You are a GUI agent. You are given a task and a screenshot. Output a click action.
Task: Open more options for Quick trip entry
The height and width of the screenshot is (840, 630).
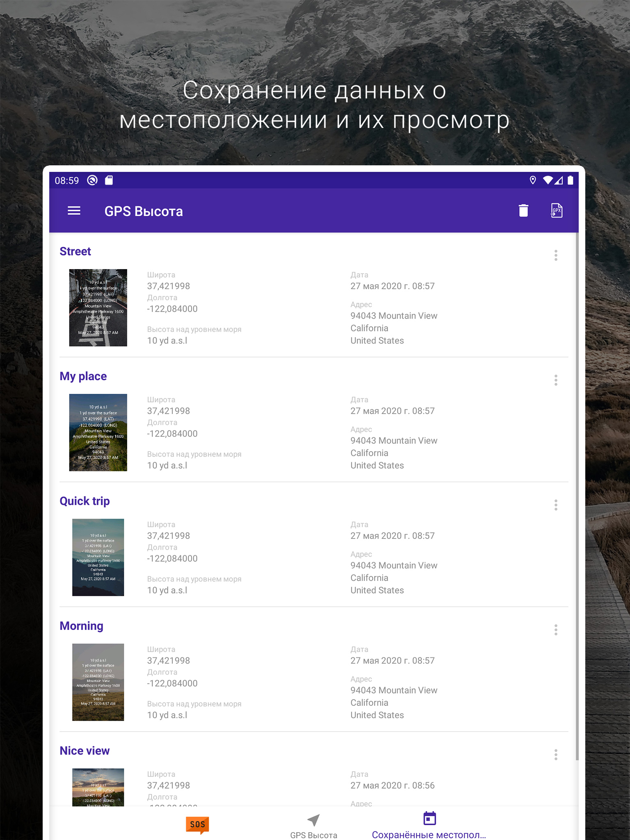tap(556, 505)
